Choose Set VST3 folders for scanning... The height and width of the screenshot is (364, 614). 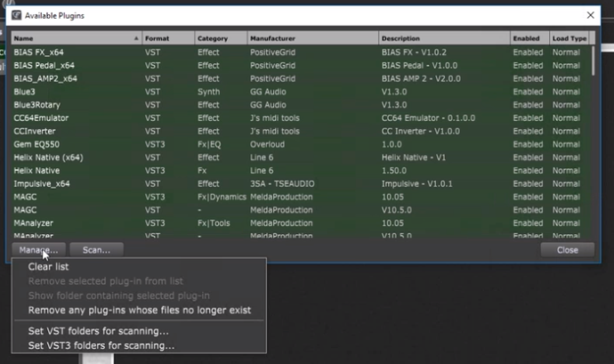click(x=101, y=345)
